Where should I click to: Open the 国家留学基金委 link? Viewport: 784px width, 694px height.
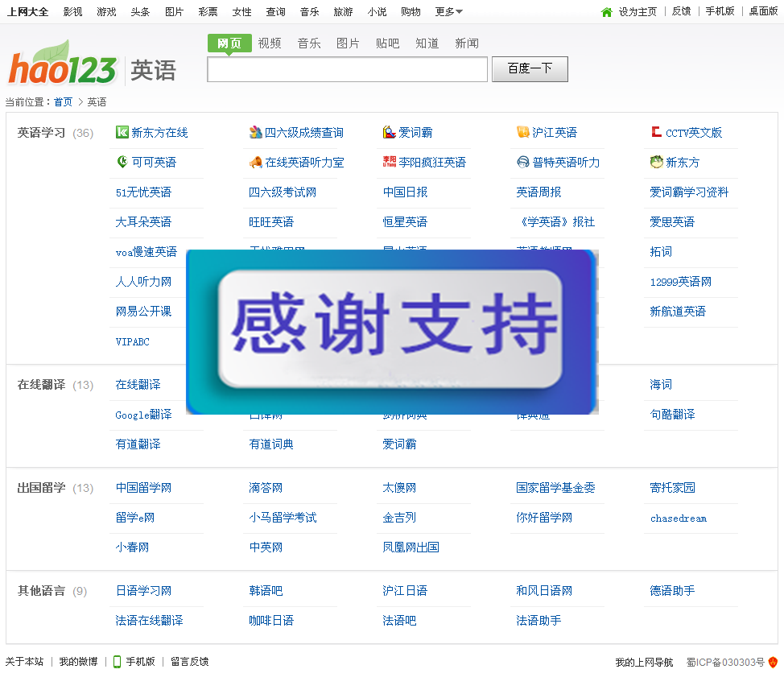click(x=555, y=488)
